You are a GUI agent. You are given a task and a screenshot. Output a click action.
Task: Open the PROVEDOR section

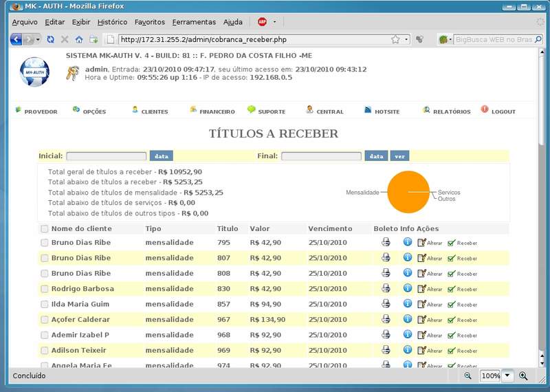[x=36, y=111]
